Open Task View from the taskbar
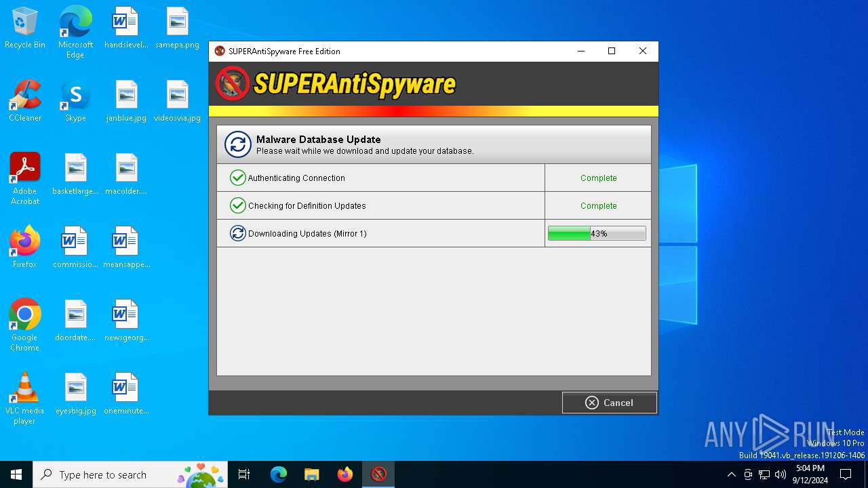The width and height of the screenshot is (868, 488). 244,474
